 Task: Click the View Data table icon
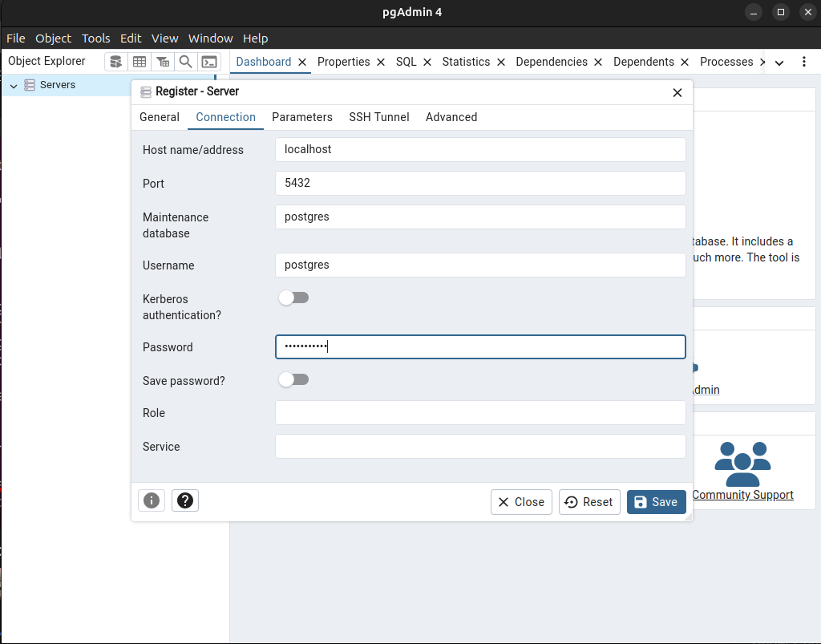(x=140, y=62)
